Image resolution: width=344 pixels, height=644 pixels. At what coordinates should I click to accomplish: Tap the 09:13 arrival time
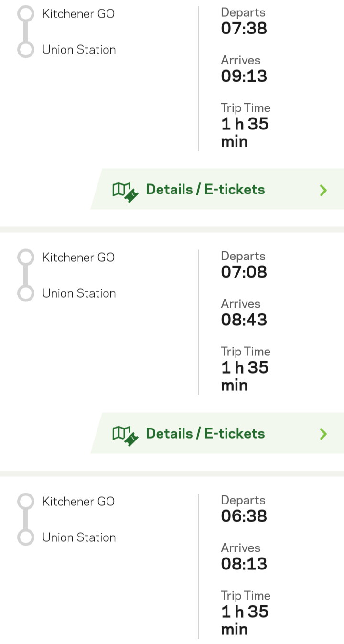[244, 76]
